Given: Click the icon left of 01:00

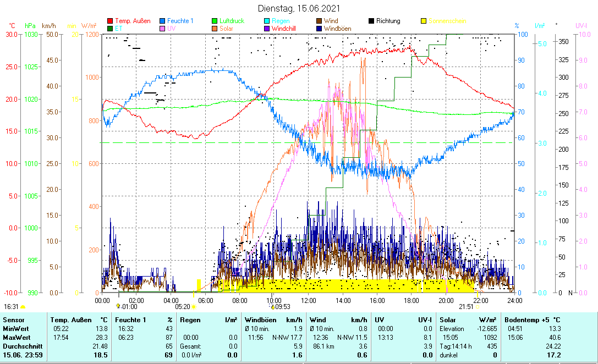Looking at the screenshot, I should [x=118, y=306].
